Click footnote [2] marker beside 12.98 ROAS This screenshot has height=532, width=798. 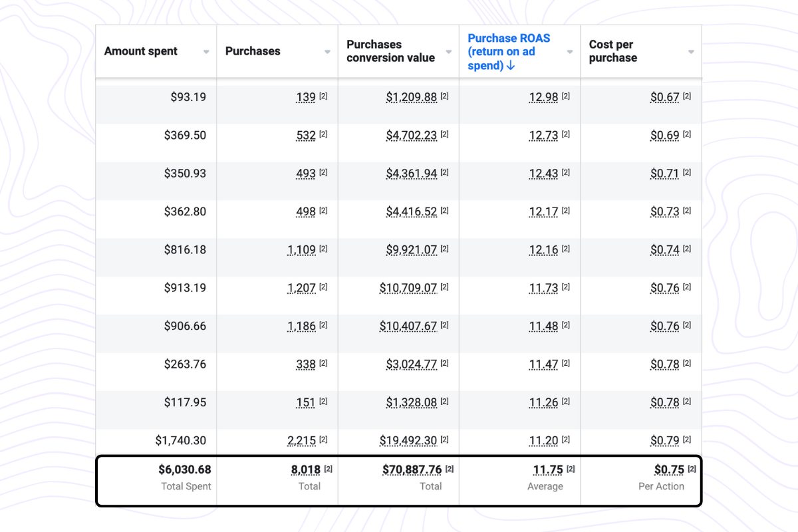coord(566,96)
